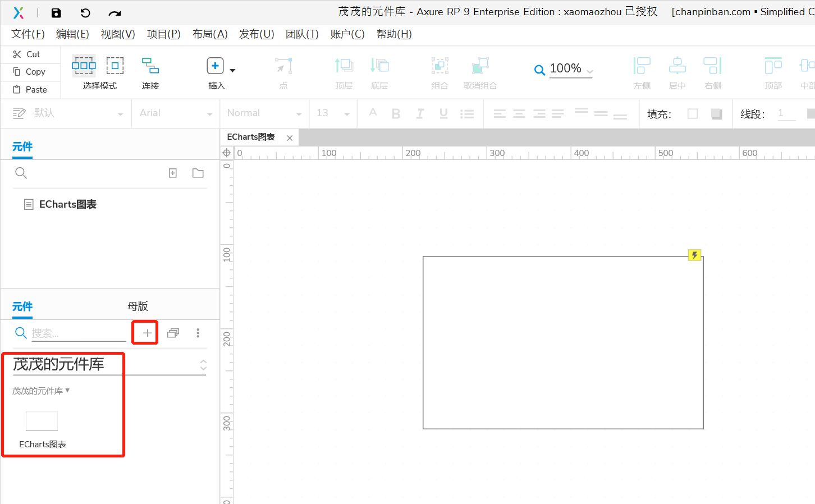815x504 pixels.
Task: Click the add page icon
Action: [173, 173]
